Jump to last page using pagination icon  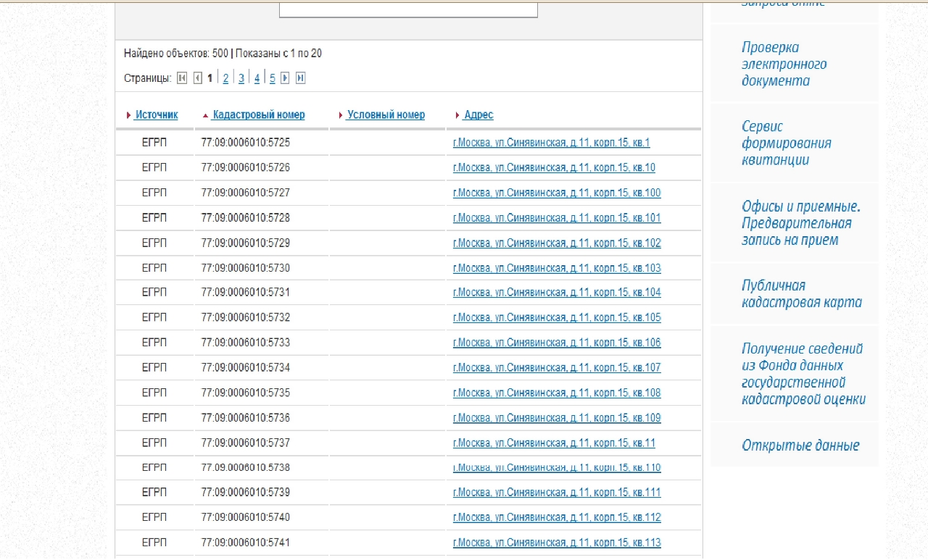pos(300,78)
